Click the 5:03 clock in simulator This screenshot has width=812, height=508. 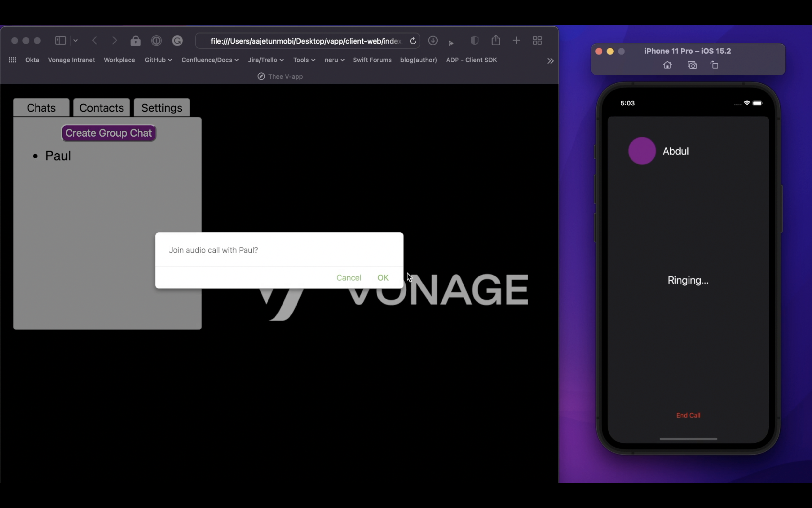pyautogui.click(x=627, y=103)
